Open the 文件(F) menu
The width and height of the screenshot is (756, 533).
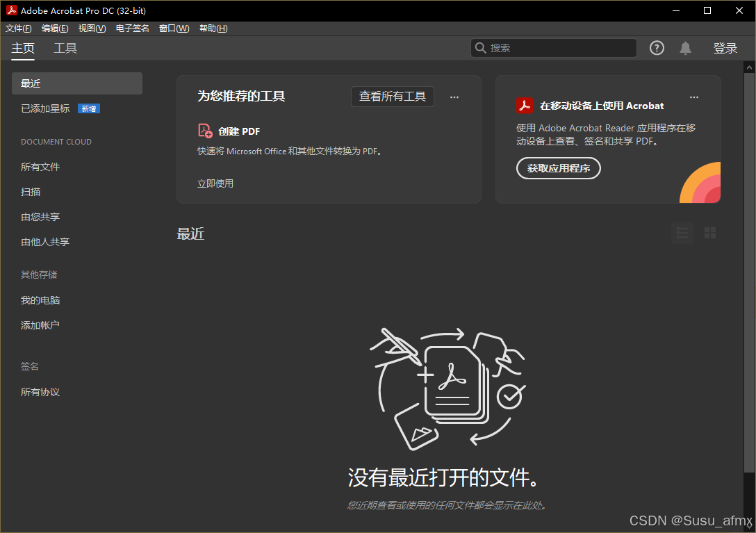18,28
